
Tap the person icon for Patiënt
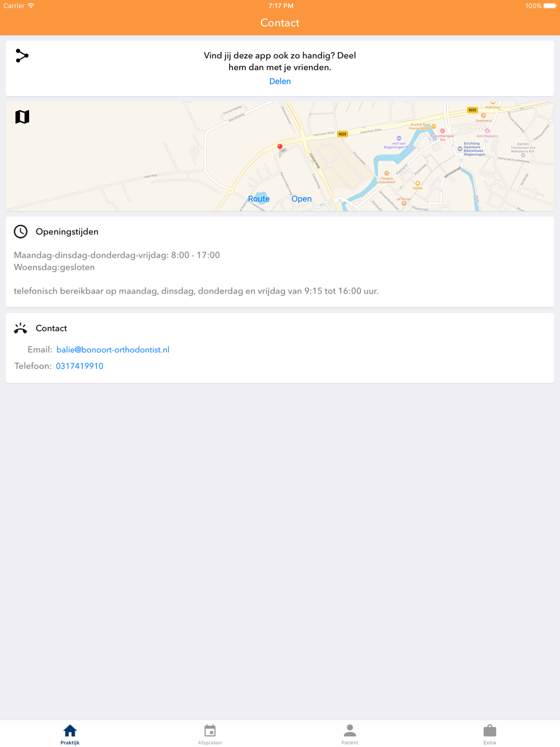click(350, 731)
